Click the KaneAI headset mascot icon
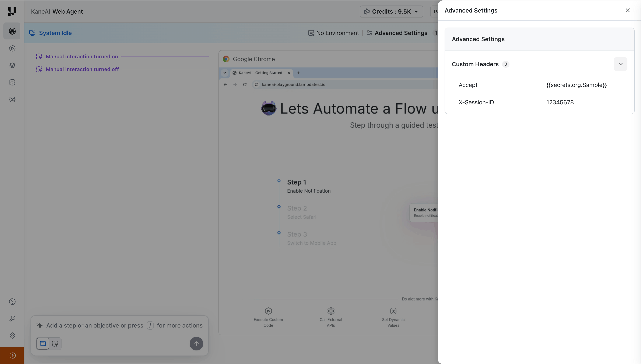 pos(268,108)
